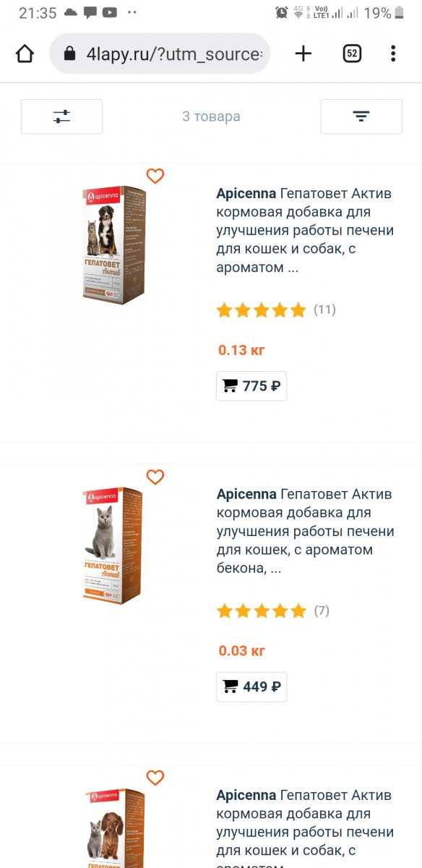Open the filters panel with sliders icon
The height and width of the screenshot is (868, 422).
pos(61,116)
